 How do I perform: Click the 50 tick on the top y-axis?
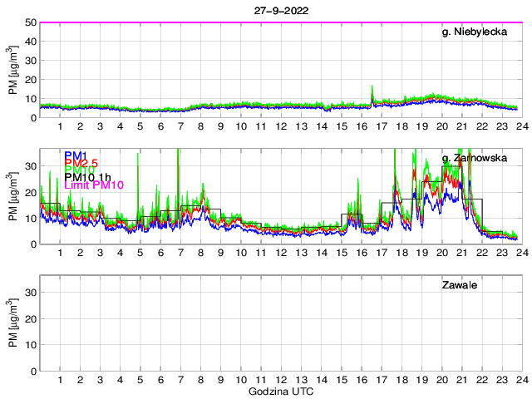[29, 22]
